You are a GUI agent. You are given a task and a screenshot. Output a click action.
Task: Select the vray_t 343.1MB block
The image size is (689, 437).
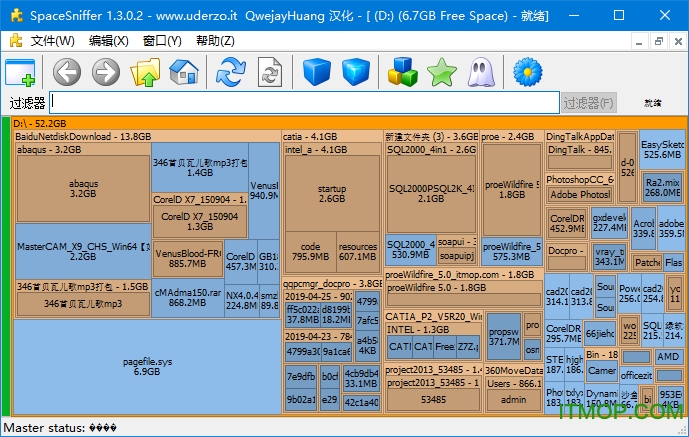pos(609,257)
